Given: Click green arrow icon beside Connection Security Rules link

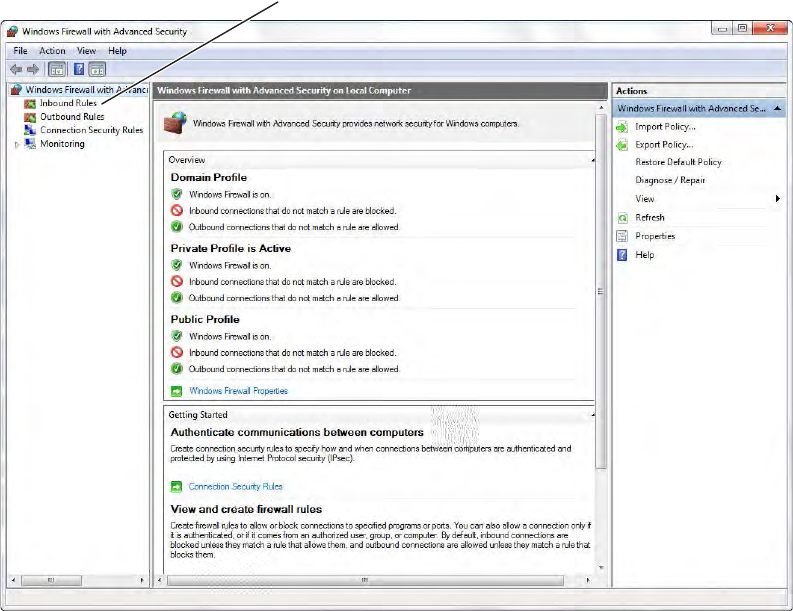Looking at the screenshot, I should point(176,487).
